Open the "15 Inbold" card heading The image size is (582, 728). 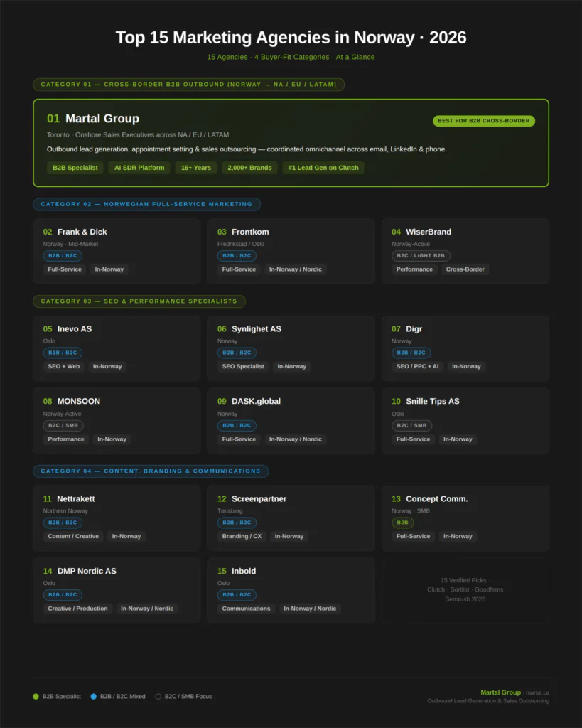[x=237, y=571]
